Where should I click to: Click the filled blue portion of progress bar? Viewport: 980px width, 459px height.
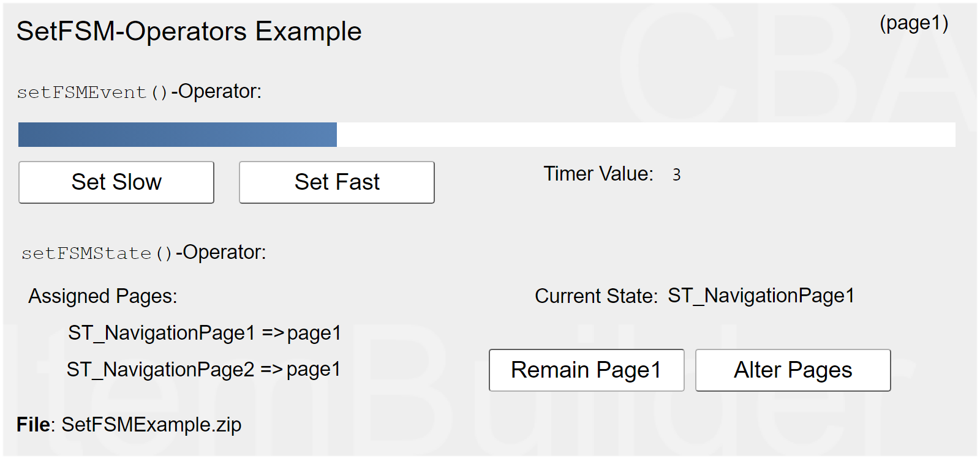178,135
